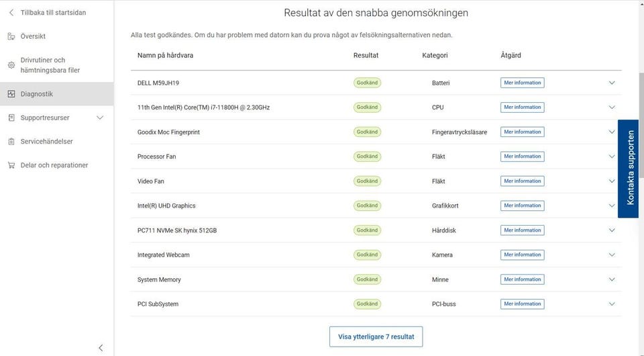Expand the DELL M59JH19 battery row
The width and height of the screenshot is (644, 356).
[612, 83]
